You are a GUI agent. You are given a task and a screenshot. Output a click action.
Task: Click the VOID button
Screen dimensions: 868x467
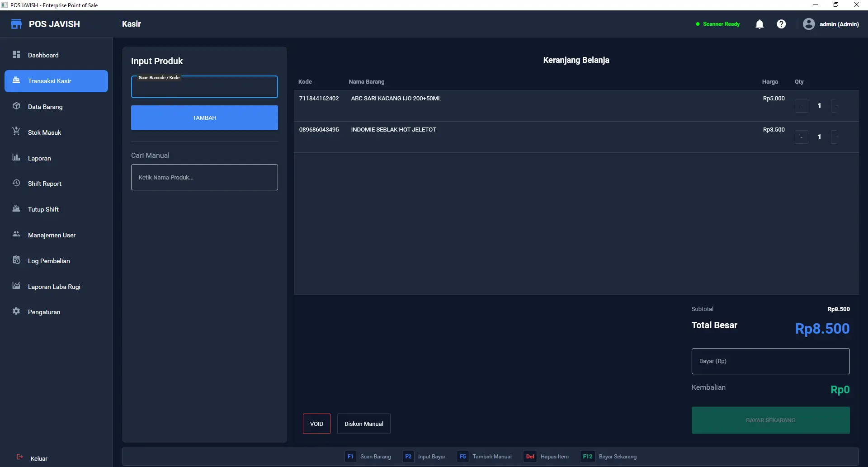point(316,424)
